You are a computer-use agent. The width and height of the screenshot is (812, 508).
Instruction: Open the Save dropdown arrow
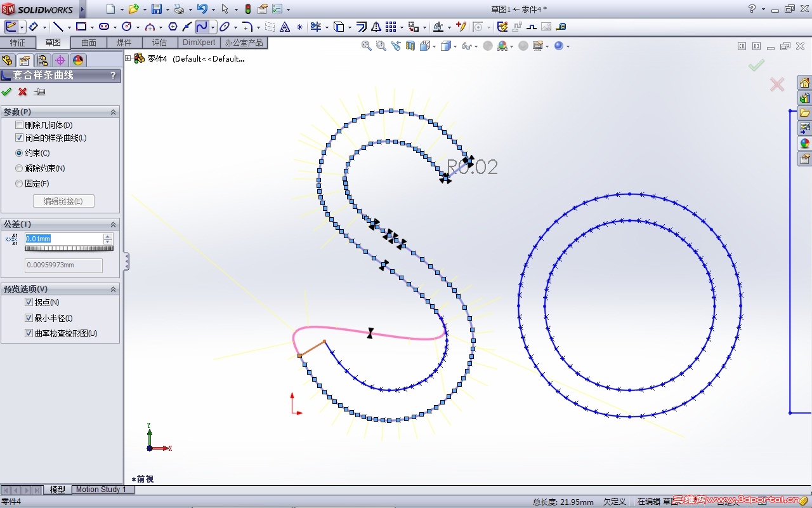click(x=167, y=10)
